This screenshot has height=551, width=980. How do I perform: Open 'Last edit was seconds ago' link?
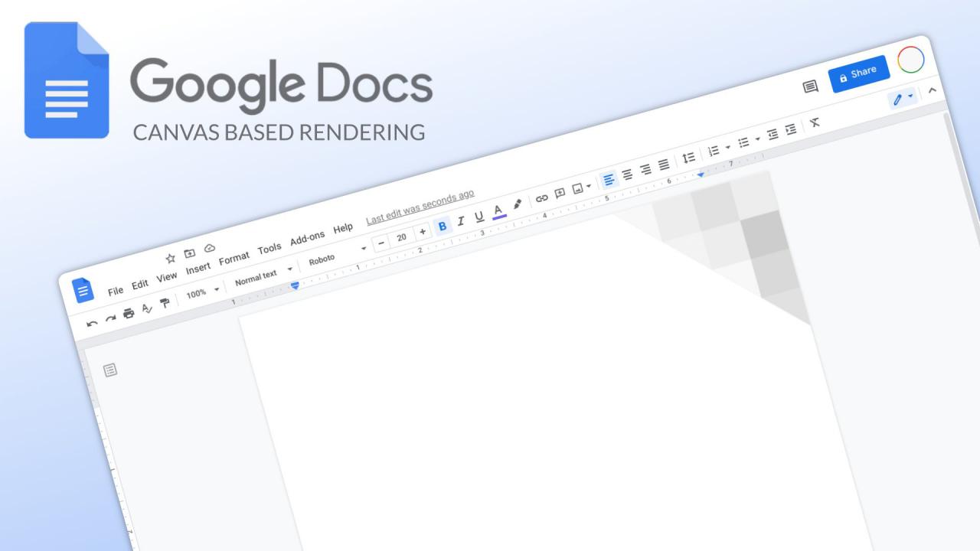coord(420,207)
